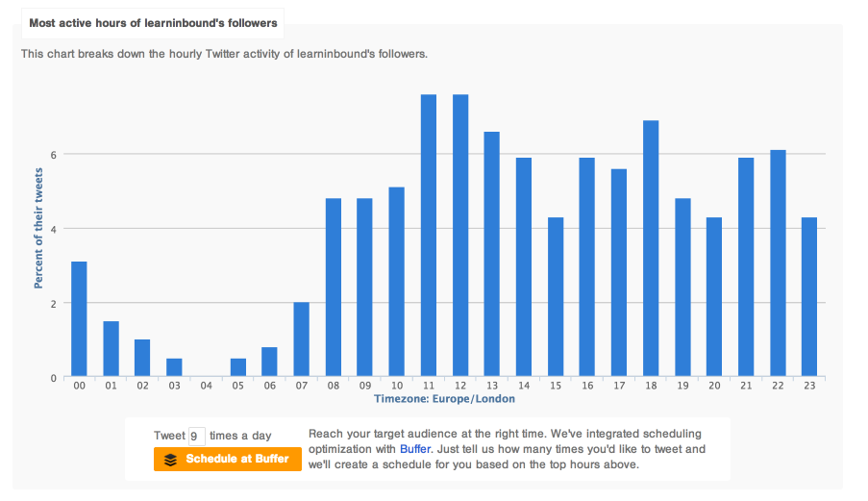868x501 pixels.
Task: Click the 'Tweet' label before the input
Action: pyautogui.click(x=169, y=436)
